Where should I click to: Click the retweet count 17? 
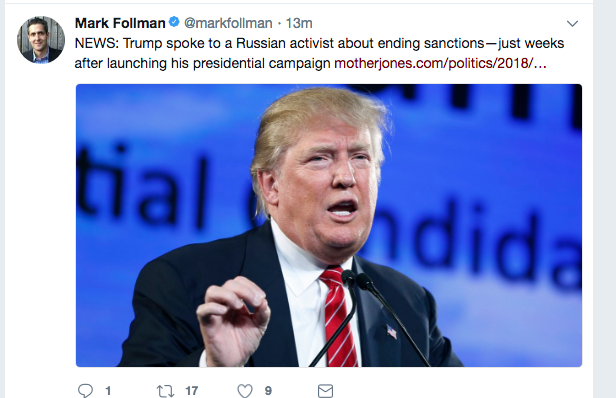point(192,391)
